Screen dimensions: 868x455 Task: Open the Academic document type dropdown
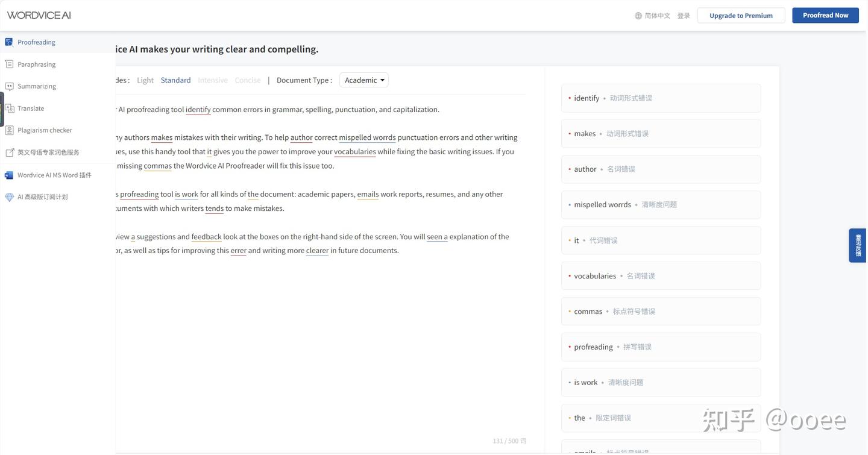[364, 80]
